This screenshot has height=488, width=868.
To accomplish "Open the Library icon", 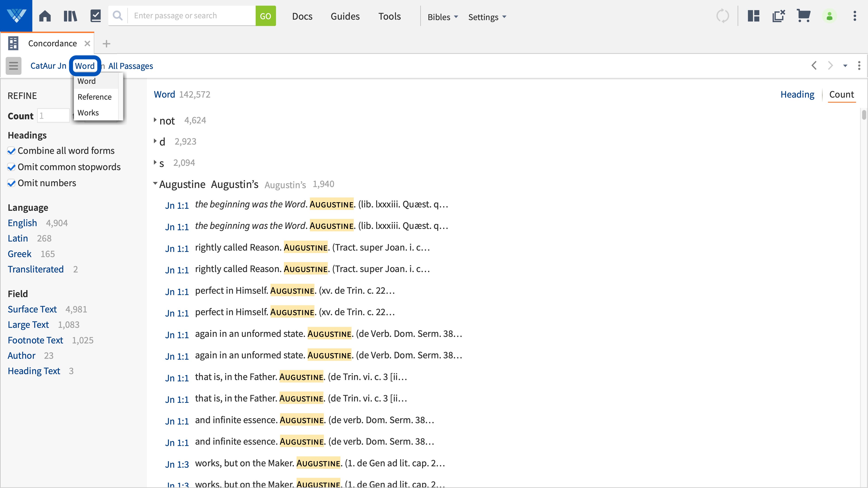I will pyautogui.click(x=71, y=16).
